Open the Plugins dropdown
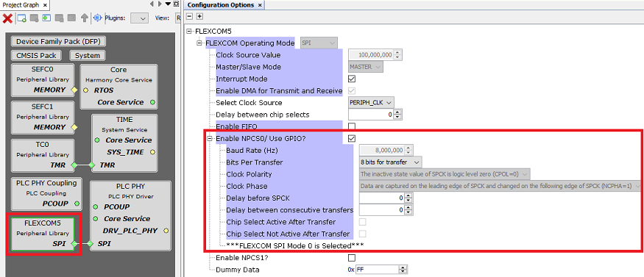644x277 pixels. 139,18
